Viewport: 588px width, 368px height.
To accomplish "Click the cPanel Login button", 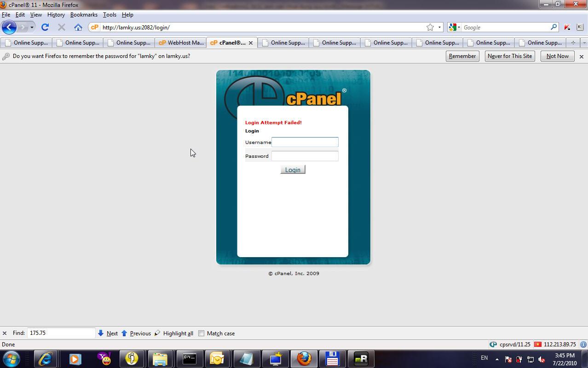I will coord(293,170).
